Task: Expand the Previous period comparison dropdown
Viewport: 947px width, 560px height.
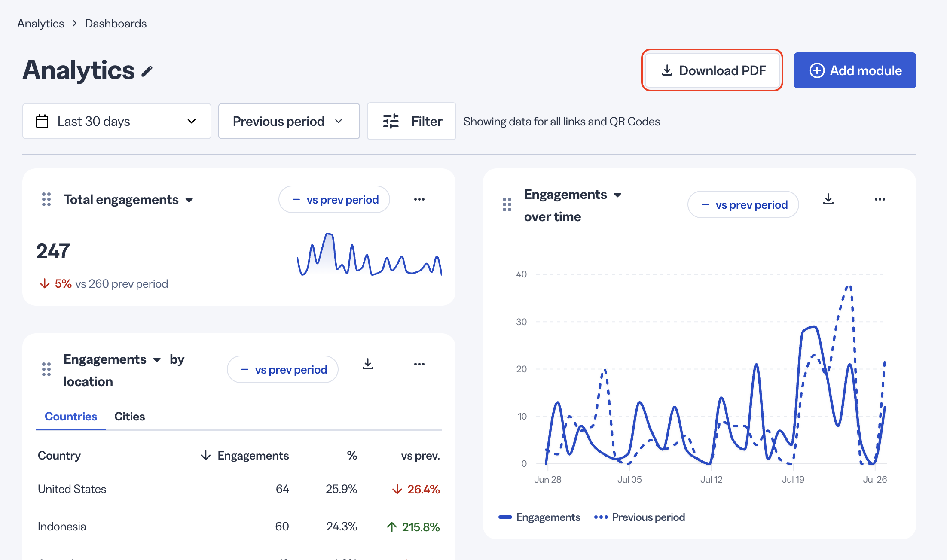Action: point(289,121)
